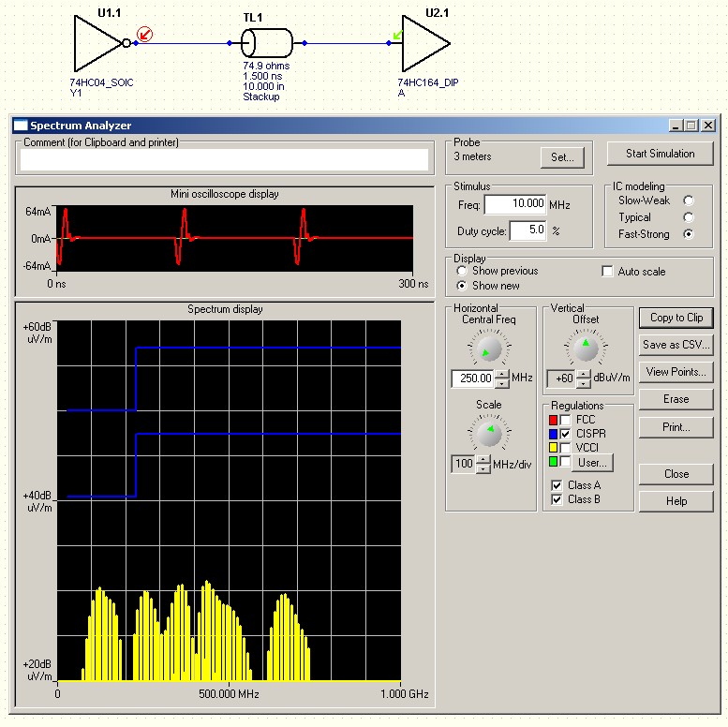Maximize the Spectrum Analyzer window
The height and width of the screenshot is (727, 728).
(x=691, y=126)
